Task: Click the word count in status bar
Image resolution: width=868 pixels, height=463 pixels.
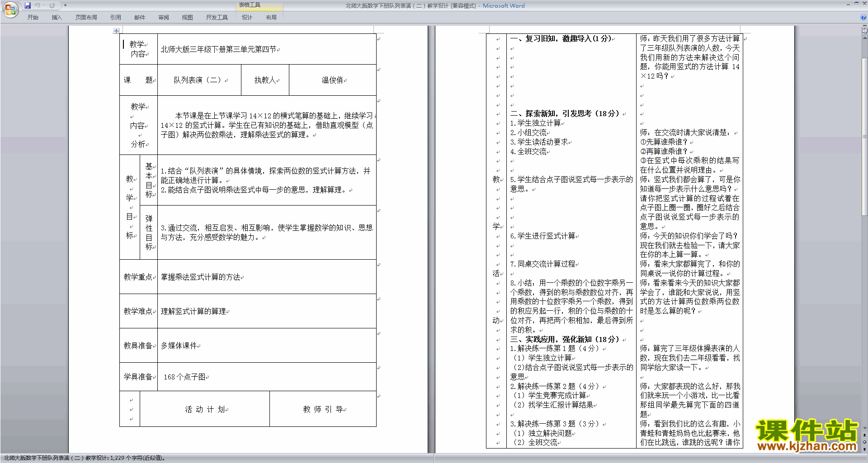Action: 137,458
